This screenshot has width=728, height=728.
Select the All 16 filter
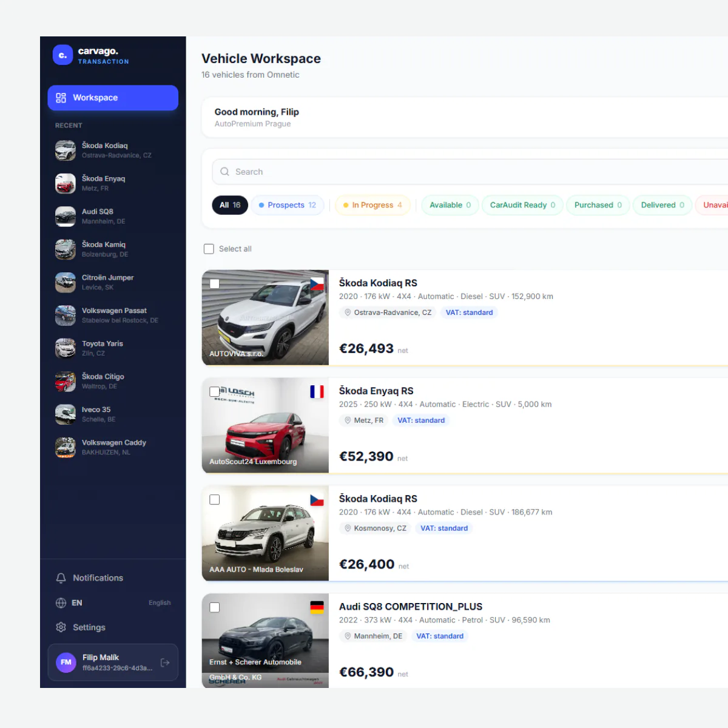point(230,205)
